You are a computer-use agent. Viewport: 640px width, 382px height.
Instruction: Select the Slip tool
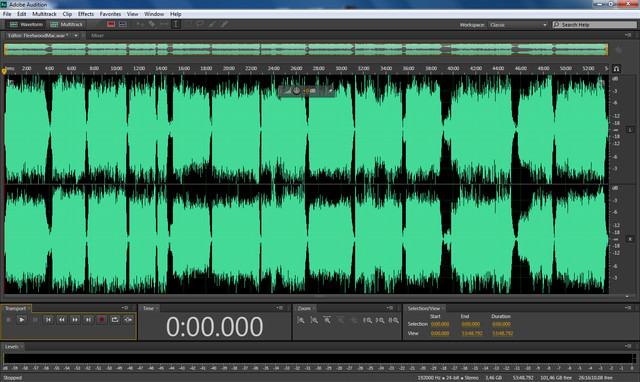click(164, 24)
